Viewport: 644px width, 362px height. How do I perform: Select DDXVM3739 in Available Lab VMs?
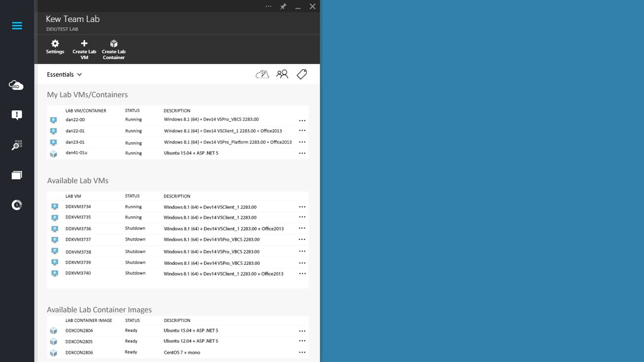click(x=78, y=262)
